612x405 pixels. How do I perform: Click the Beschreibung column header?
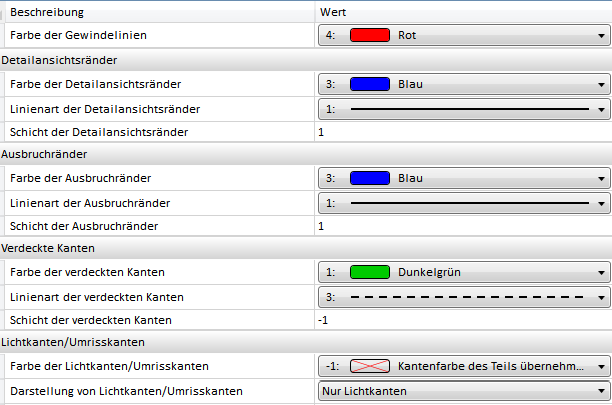[150, 12]
